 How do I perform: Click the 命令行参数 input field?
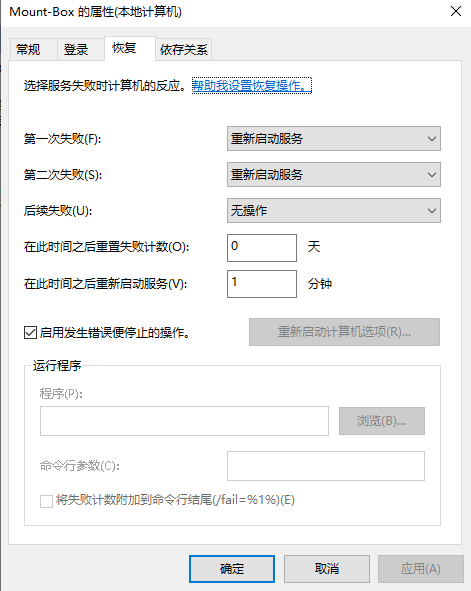[x=326, y=466]
